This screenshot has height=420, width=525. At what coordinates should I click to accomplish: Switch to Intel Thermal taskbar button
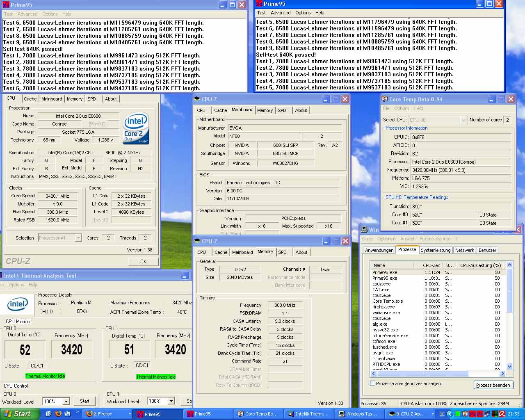(x=310, y=414)
